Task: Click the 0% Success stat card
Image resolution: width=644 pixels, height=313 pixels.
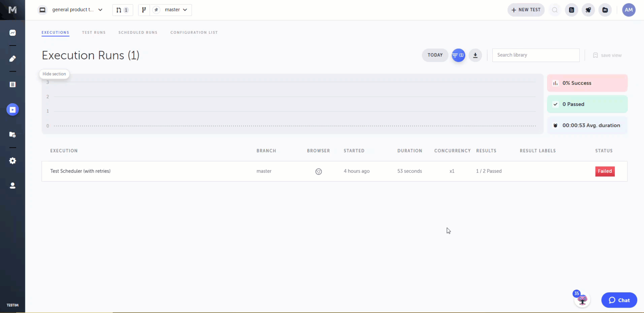Action: [x=587, y=83]
